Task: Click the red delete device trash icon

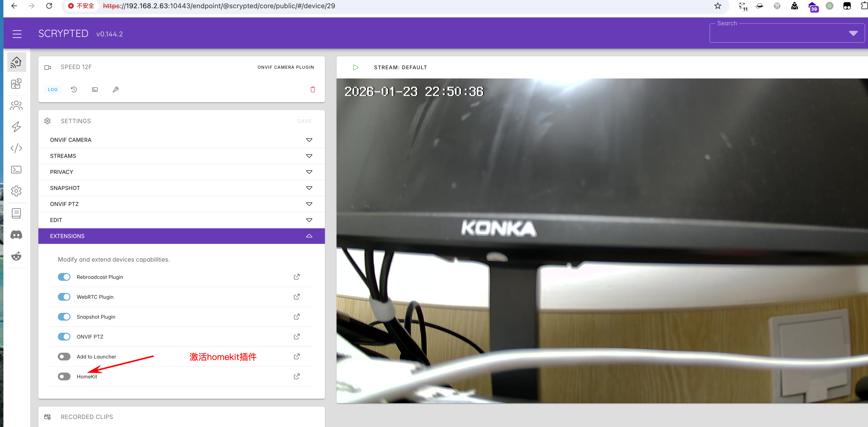Action: (313, 90)
